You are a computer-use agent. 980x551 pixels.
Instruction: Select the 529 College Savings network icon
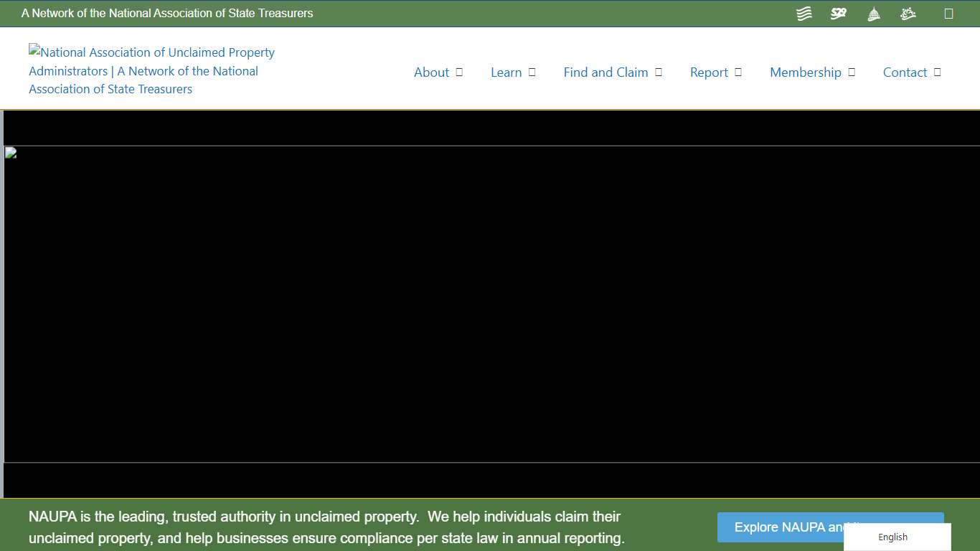click(838, 13)
